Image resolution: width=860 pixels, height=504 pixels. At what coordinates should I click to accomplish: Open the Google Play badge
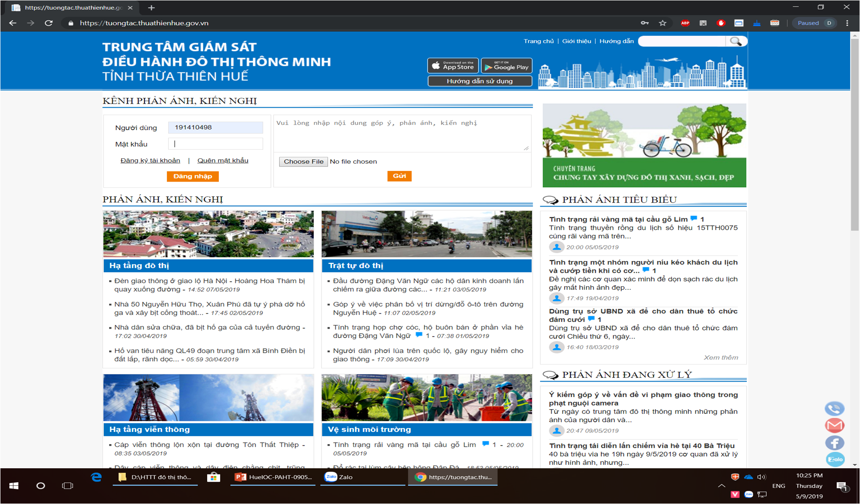point(507,66)
